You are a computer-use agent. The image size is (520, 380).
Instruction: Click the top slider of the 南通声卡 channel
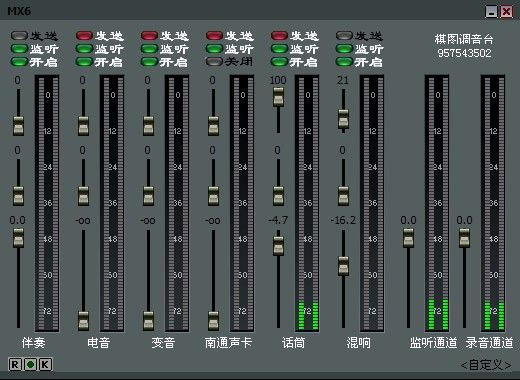coord(213,126)
